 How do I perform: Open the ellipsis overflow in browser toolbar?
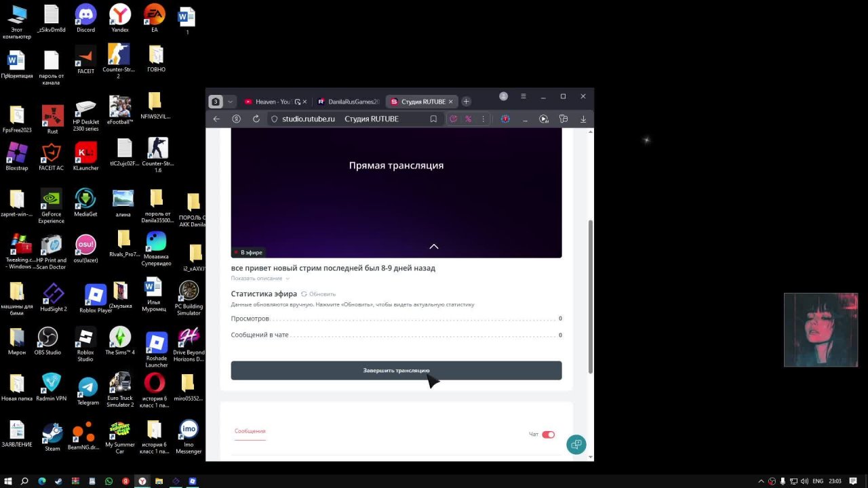pos(525,119)
